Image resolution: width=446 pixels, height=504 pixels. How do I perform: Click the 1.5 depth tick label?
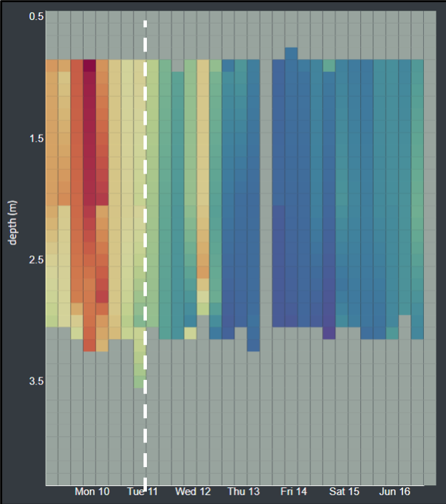[36, 138]
